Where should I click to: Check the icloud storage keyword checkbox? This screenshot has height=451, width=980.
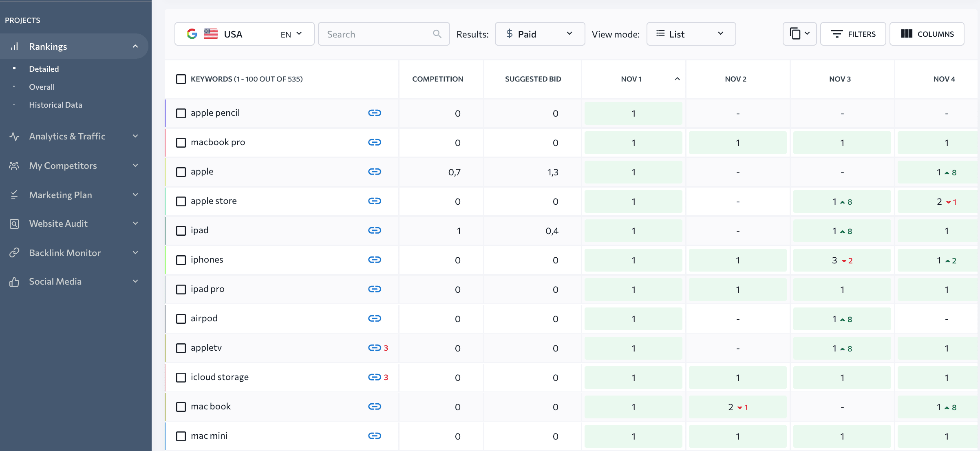point(181,378)
